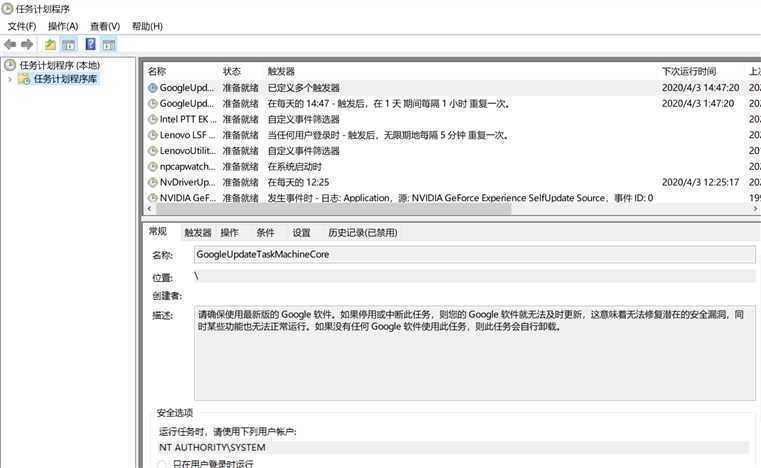This screenshot has width=761, height=468.
Task: Select 任务计划程序 (本地) tree root
Action: pyautogui.click(x=59, y=65)
